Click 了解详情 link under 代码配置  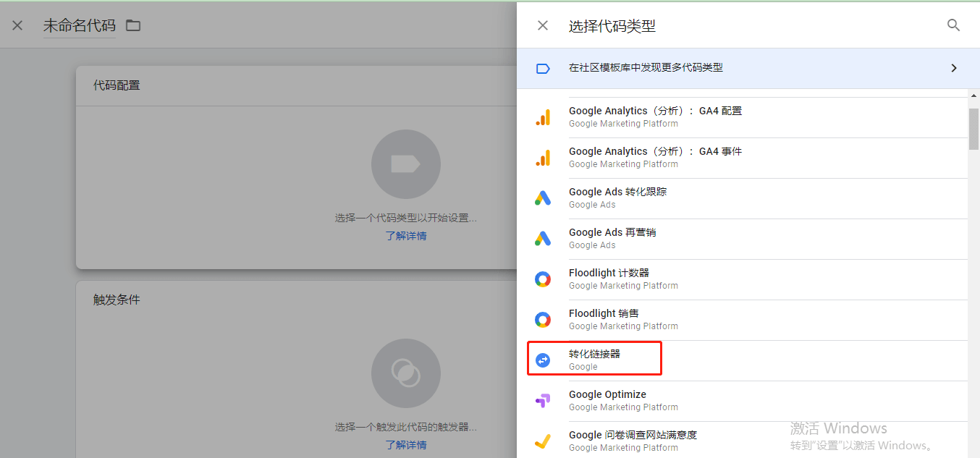[405, 236]
